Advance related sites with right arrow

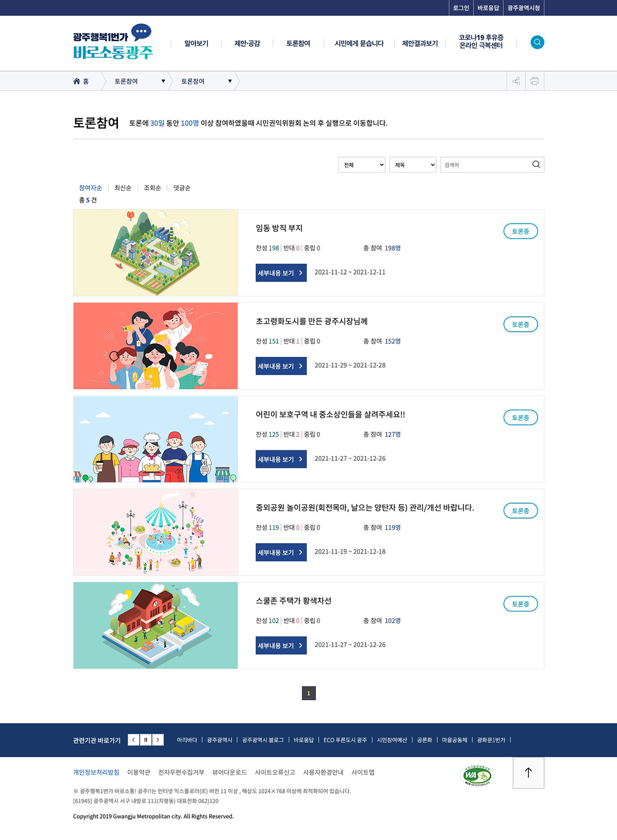158,739
